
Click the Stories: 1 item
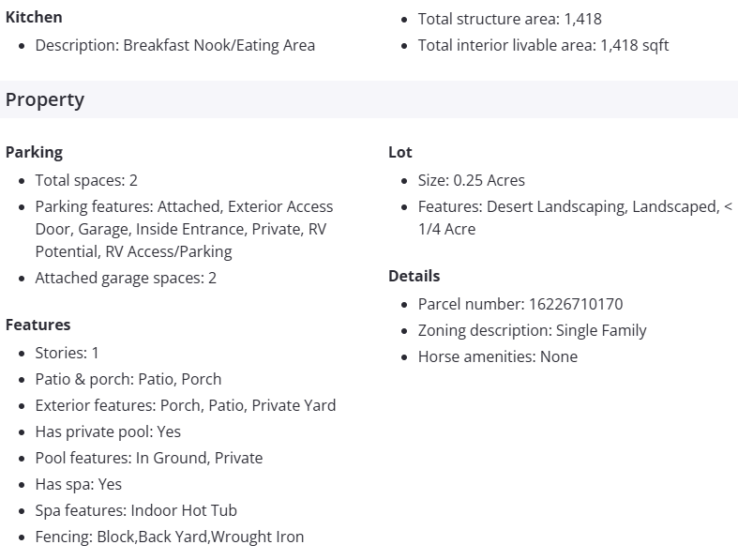(x=67, y=353)
